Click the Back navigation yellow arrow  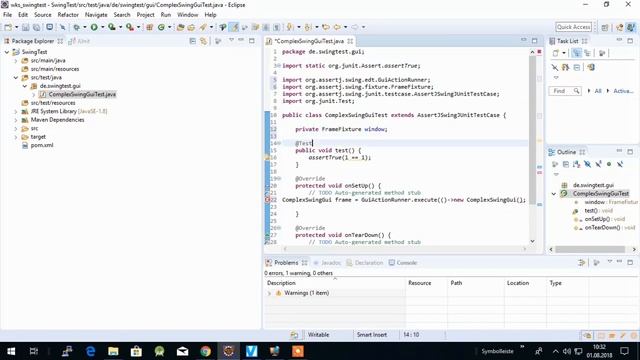click(337, 27)
